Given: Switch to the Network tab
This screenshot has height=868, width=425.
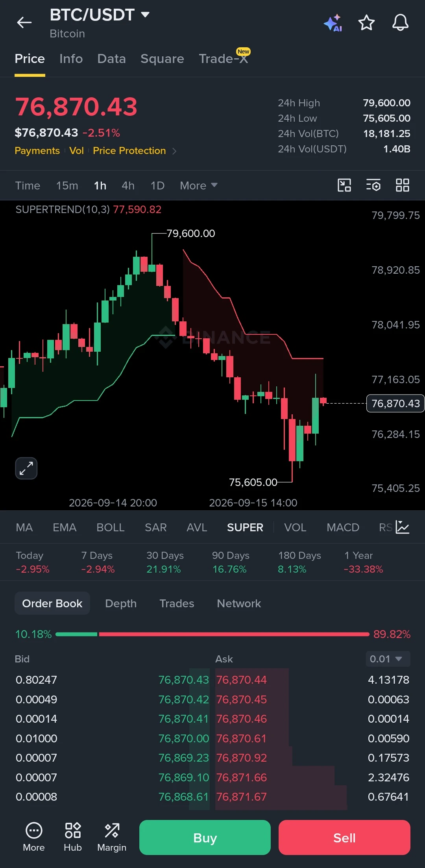Looking at the screenshot, I should [239, 603].
